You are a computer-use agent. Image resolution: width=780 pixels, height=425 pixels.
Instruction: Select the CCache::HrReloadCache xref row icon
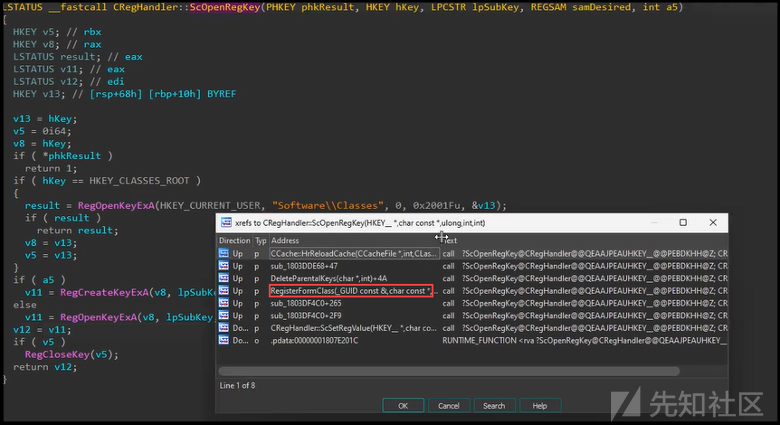coord(224,253)
